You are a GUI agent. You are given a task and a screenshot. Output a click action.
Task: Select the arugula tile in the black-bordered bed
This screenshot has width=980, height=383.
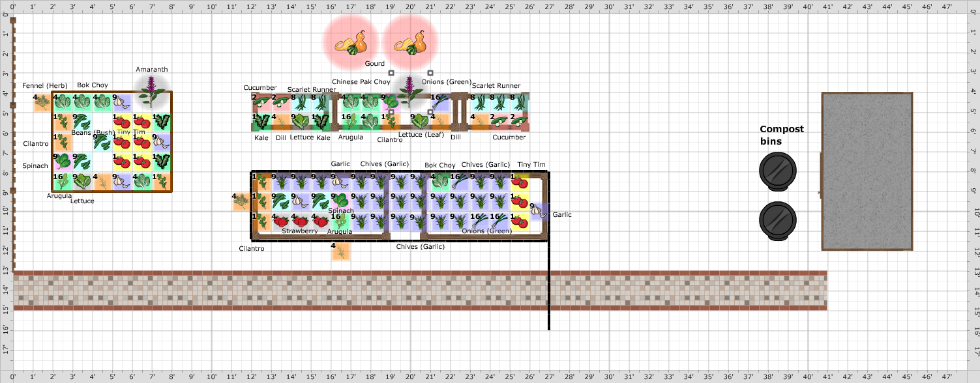[x=340, y=221]
